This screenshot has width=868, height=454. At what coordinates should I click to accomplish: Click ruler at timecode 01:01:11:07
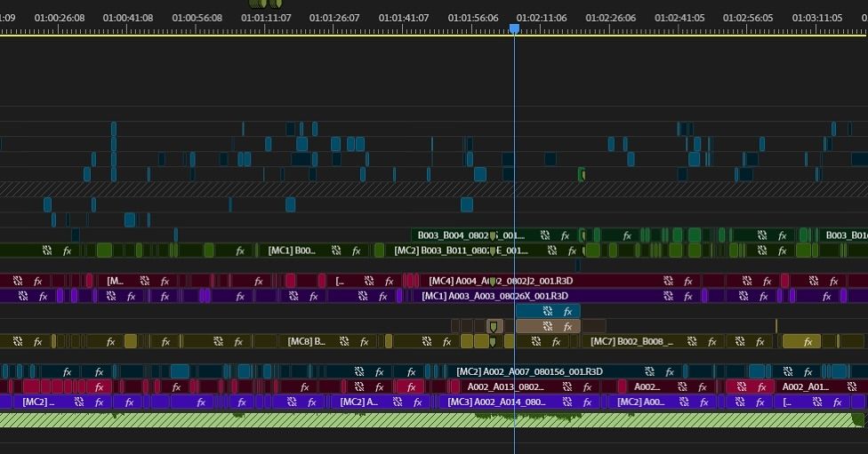click(266, 19)
